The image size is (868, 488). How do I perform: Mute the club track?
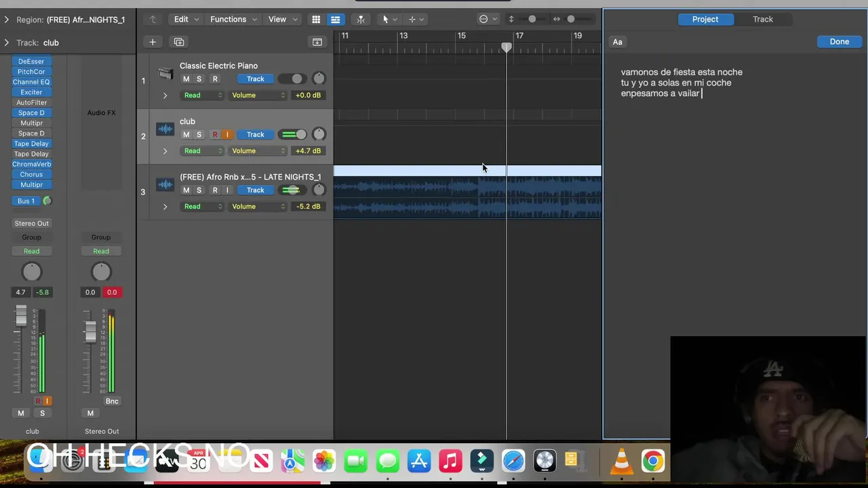186,134
